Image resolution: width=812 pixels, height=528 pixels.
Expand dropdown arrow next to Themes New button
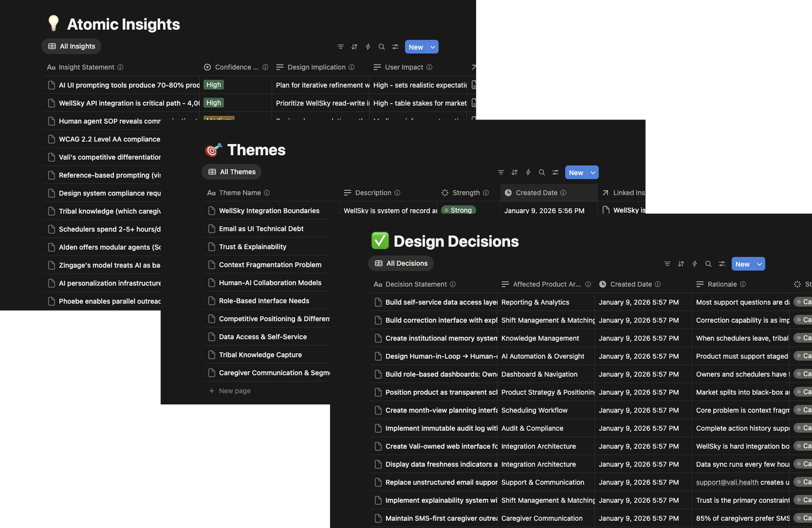593,172
